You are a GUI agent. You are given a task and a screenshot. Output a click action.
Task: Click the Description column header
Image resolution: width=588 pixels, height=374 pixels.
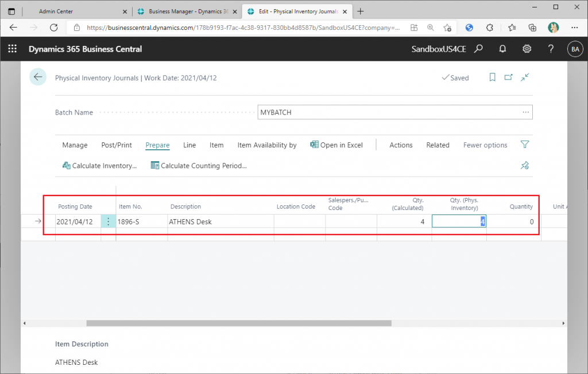click(x=185, y=207)
